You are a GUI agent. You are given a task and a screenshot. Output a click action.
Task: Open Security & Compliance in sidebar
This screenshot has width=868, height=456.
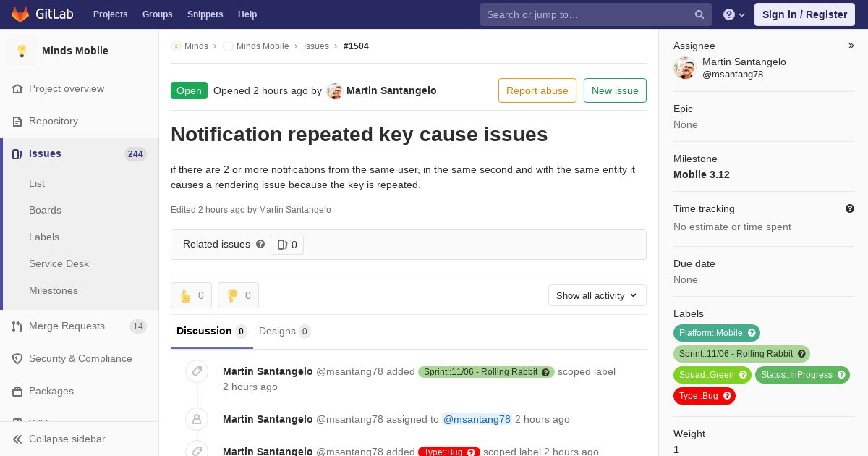tap(80, 358)
